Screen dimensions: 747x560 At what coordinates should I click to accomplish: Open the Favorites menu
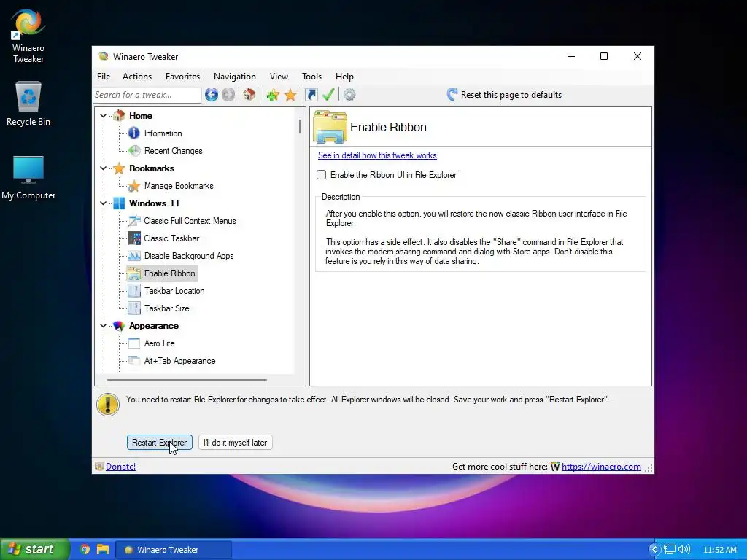(182, 76)
